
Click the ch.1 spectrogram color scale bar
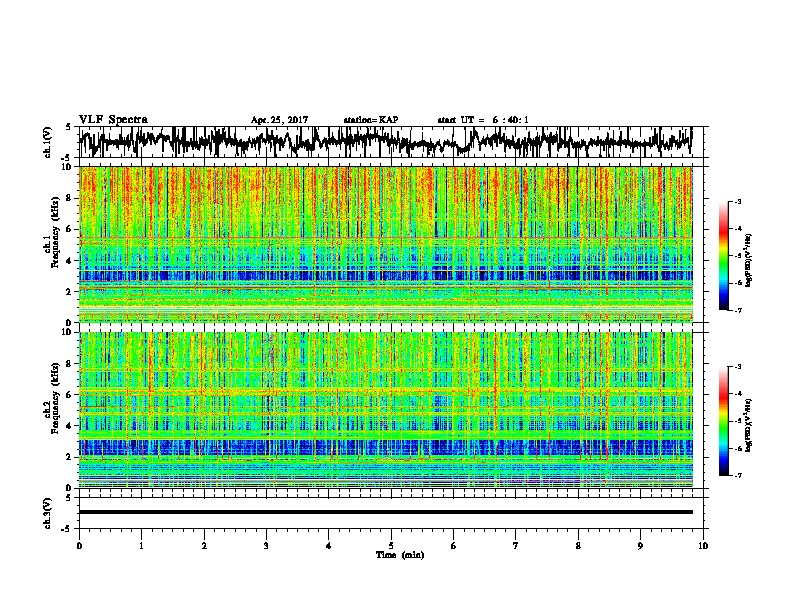click(723, 256)
